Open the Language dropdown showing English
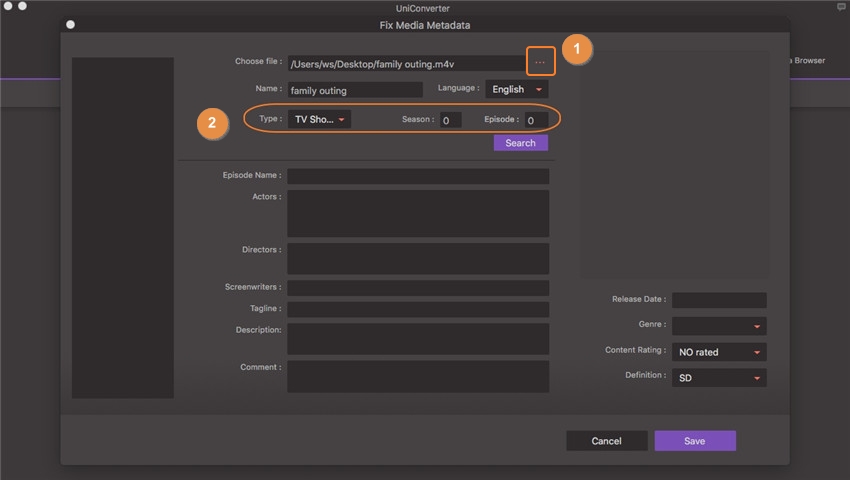 (x=517, y=89)
